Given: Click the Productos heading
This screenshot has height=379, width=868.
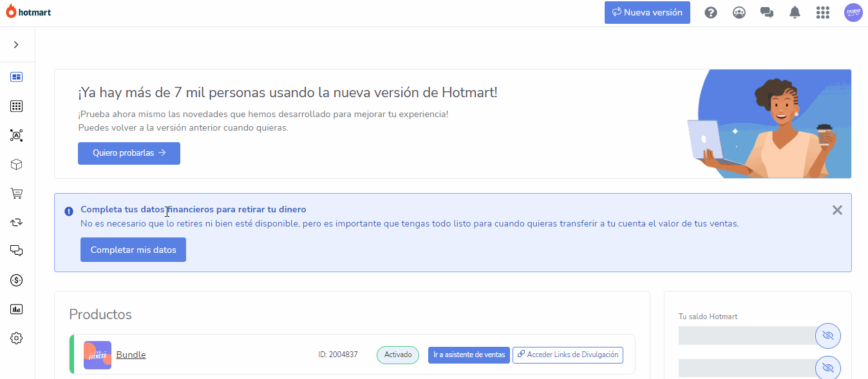Looking at the screenshot, I should (x=100, y=315).
